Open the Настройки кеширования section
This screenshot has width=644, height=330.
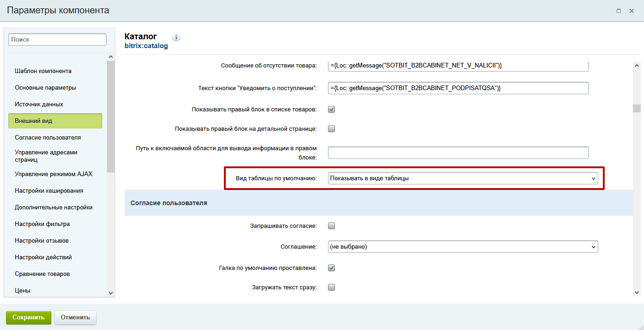click(49, 191)
